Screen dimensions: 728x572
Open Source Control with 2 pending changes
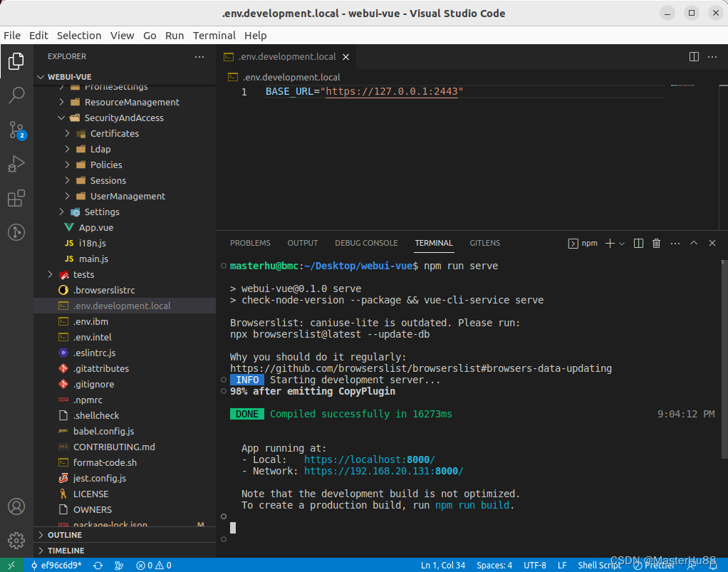coord(16,130)
